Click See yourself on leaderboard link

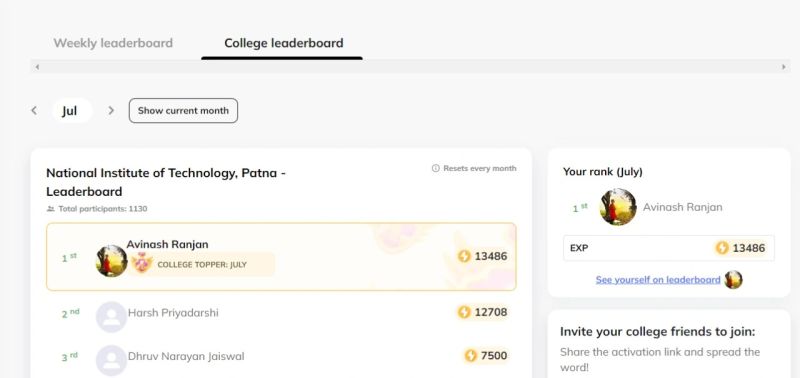click(658, 280)
